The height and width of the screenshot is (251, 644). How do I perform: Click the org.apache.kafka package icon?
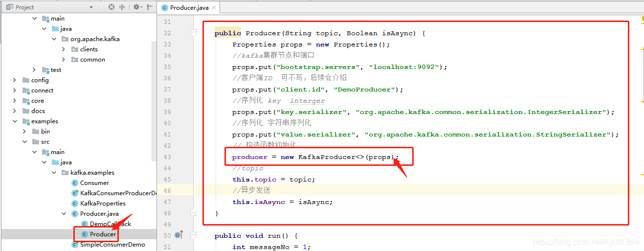[x=65, y=39]
